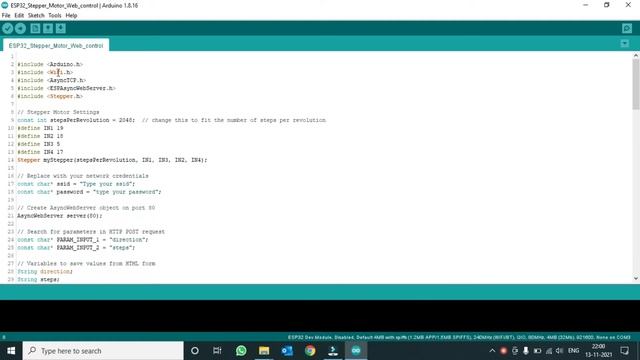This screenshot has width=640, height=360.
Task: Click the ENG language indicator
Action: 573,351
